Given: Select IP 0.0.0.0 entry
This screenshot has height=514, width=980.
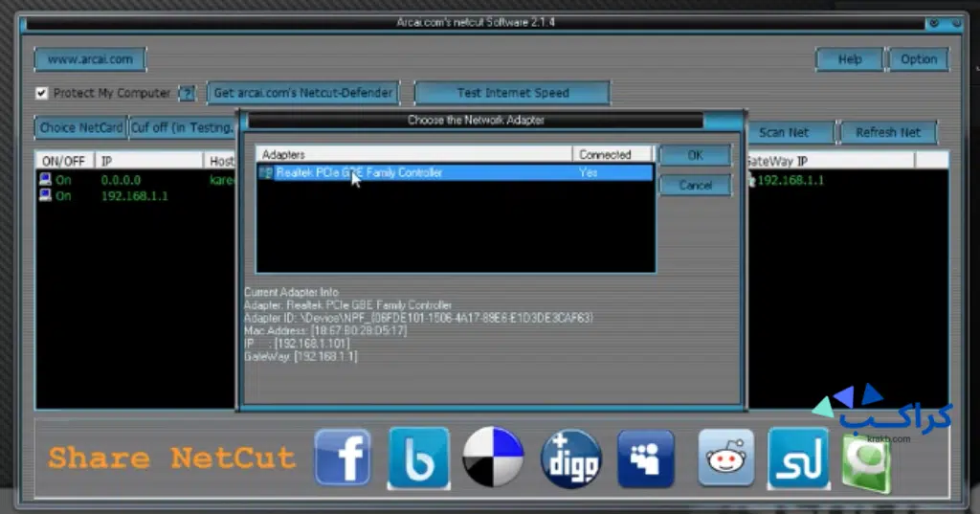Looking at the screenshot, I should point(121,180).
